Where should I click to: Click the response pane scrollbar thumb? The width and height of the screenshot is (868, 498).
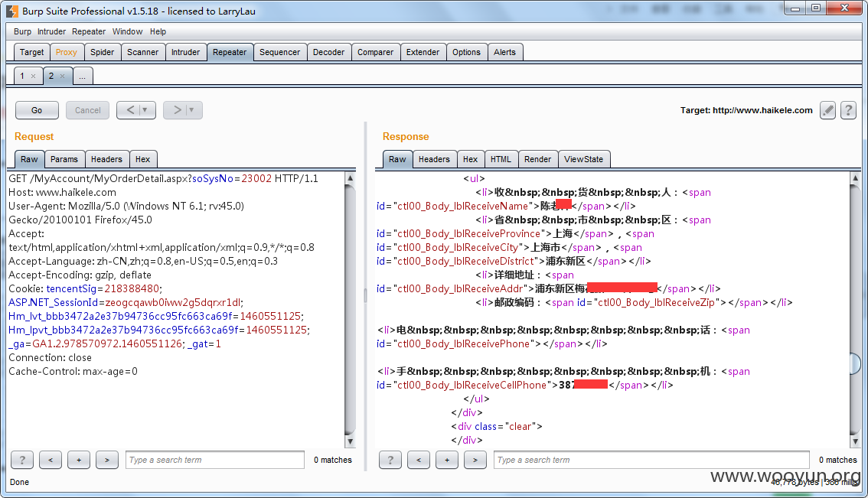855,363
